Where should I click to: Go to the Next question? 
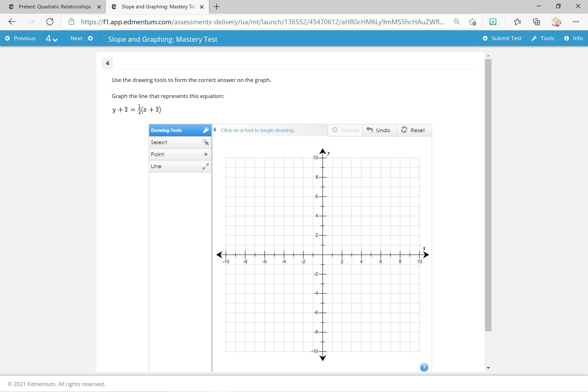coord(82,38)
